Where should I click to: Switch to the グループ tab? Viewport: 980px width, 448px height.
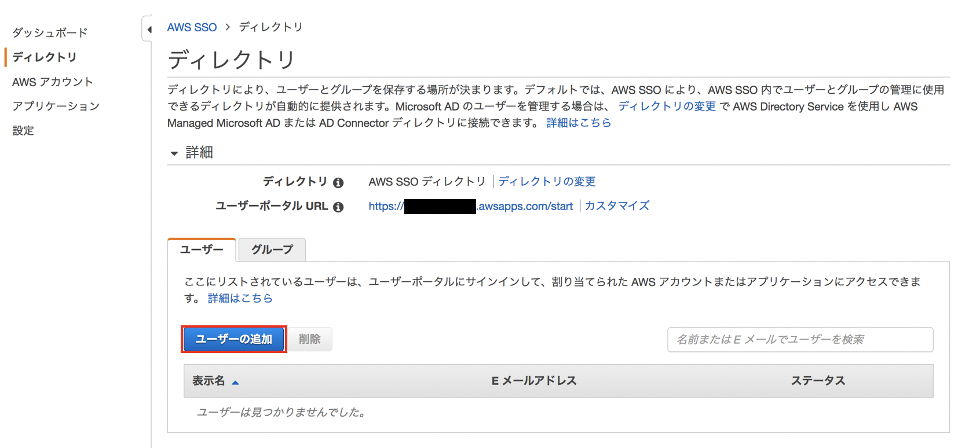(x=272, y=249)
